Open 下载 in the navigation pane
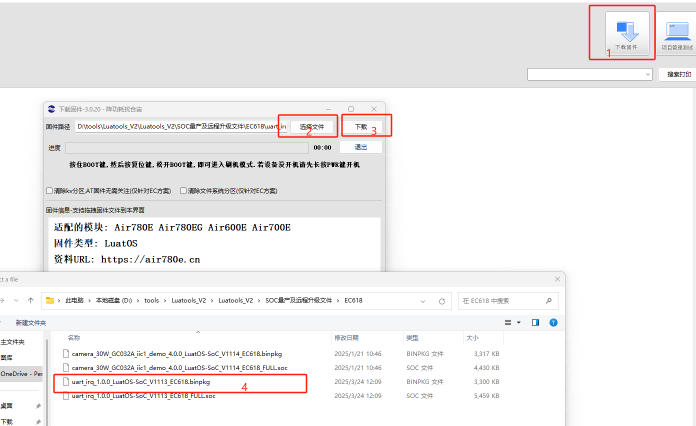Image resolution: width=696 pixels, height=426 pixels. coord(6,422)
